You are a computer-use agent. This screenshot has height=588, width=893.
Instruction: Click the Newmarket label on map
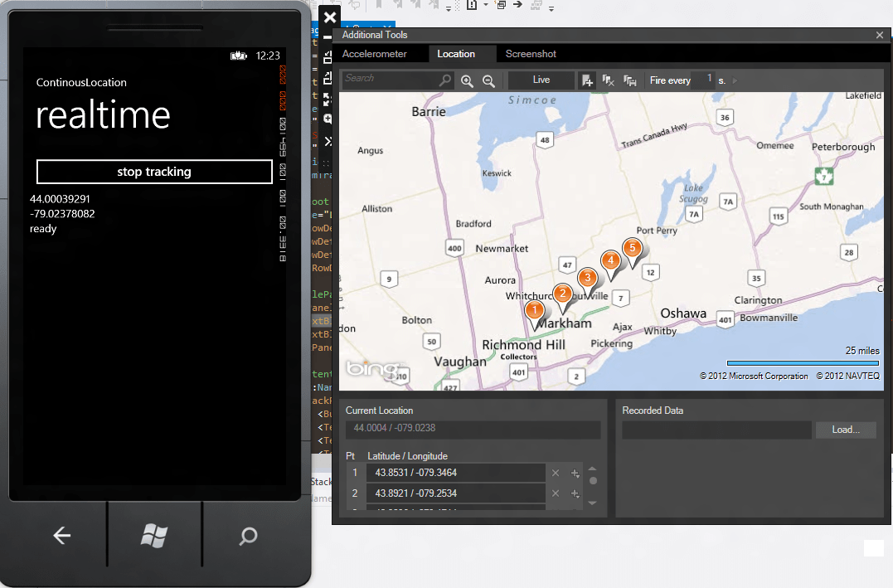(502, 249)
